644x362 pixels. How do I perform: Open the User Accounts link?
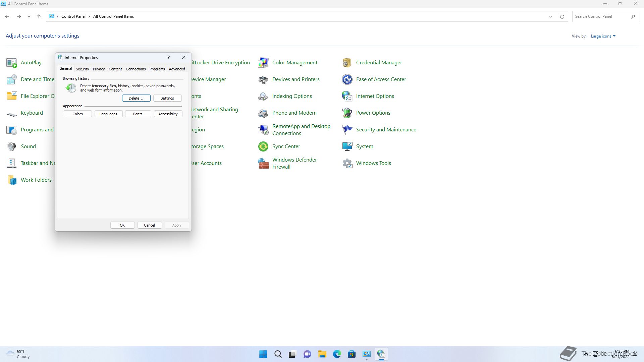(207, 163)
